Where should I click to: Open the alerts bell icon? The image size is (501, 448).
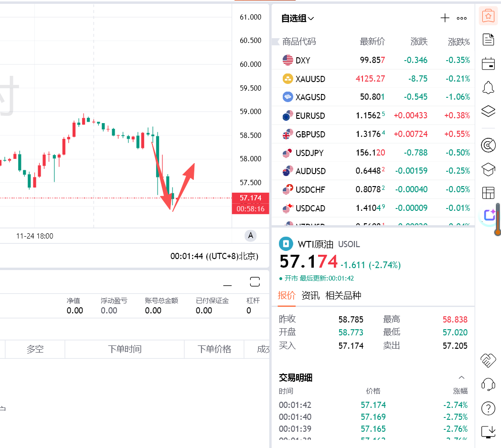point(488,87)
